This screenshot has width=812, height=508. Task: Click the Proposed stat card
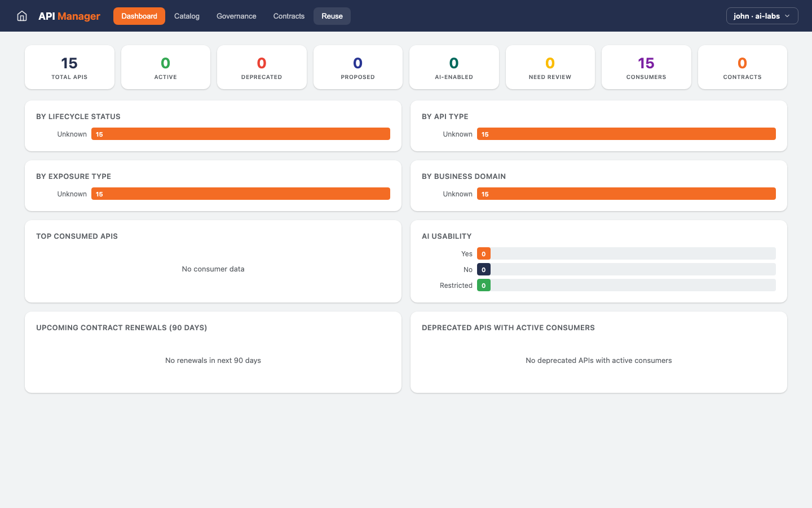[358, 67]
